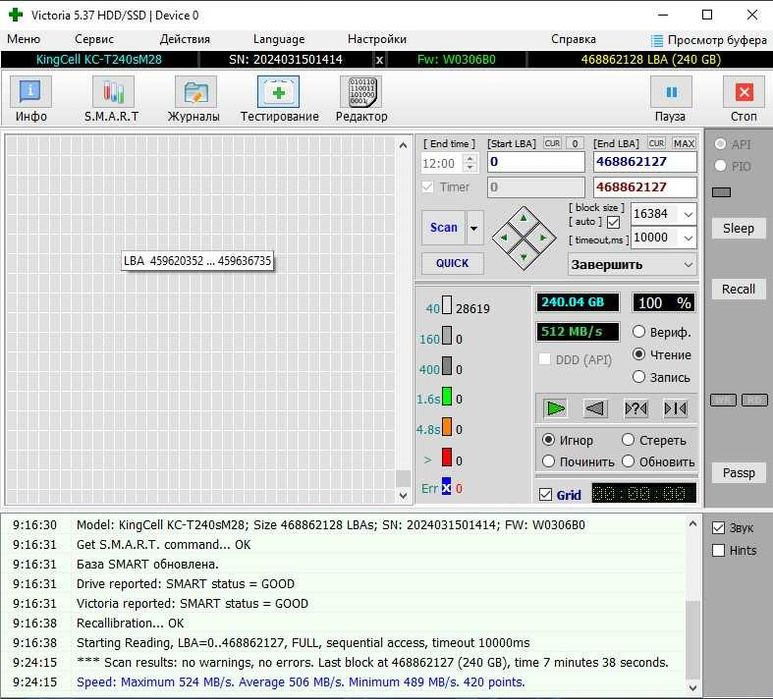Click the Scan button
773x699 pixels.
coord(443,228)
